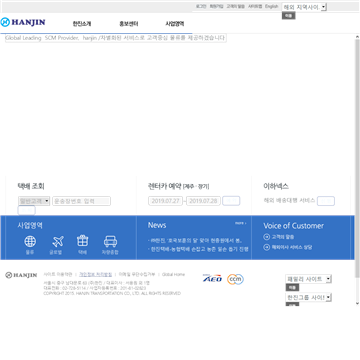Click the 택배 조회 search button
360x360 pixels.
(26, 210)
